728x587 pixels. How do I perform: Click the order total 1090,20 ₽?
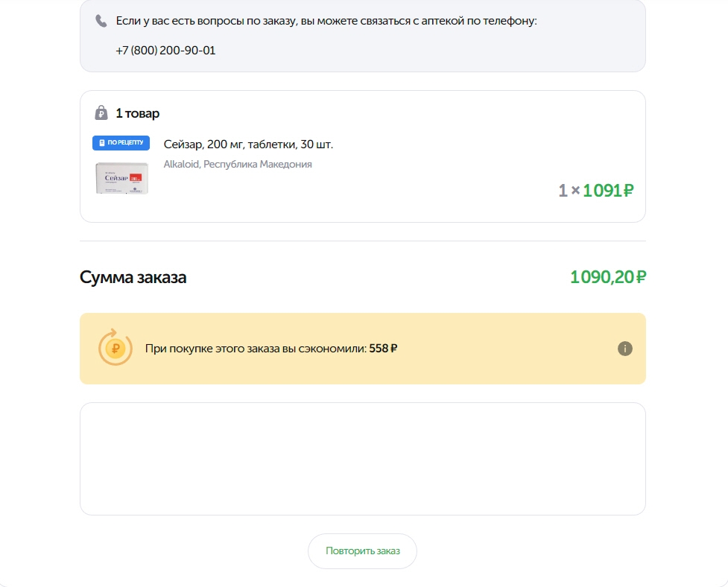[608, 277]
